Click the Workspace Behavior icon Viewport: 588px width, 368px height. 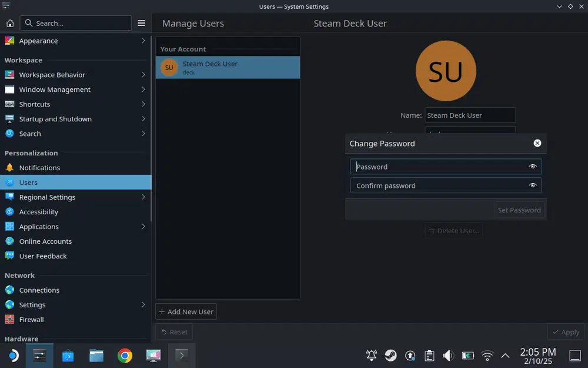pyautogui.click(x=10, y=75)
